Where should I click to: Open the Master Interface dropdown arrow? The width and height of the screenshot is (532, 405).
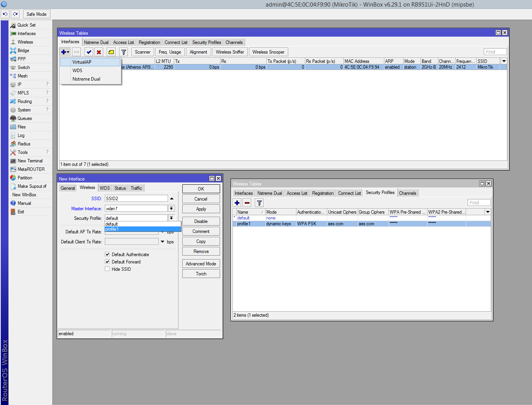[172, 208]
